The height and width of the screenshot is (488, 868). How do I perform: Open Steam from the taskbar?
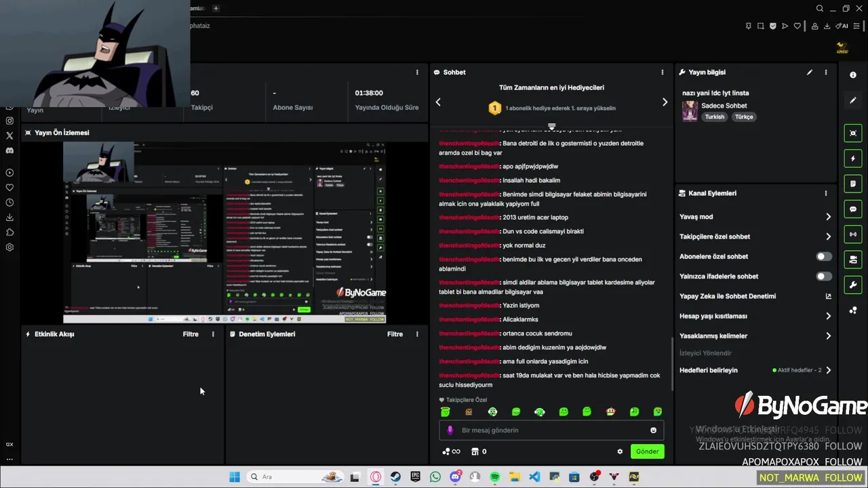point(395,477)
